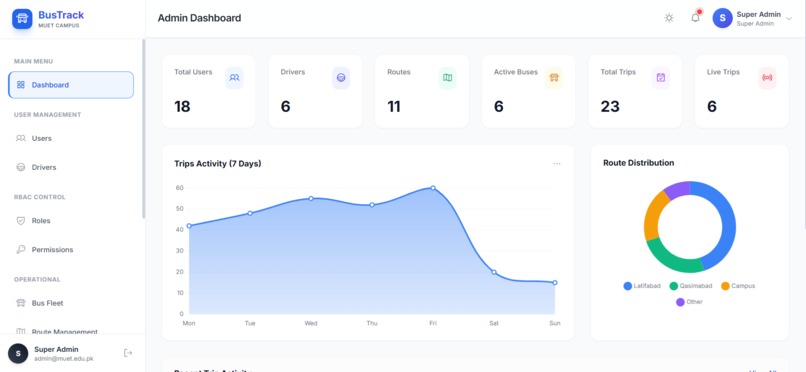Click the Friday data point on chart
Screen dimensions: 806x372
tap(433, 188)
